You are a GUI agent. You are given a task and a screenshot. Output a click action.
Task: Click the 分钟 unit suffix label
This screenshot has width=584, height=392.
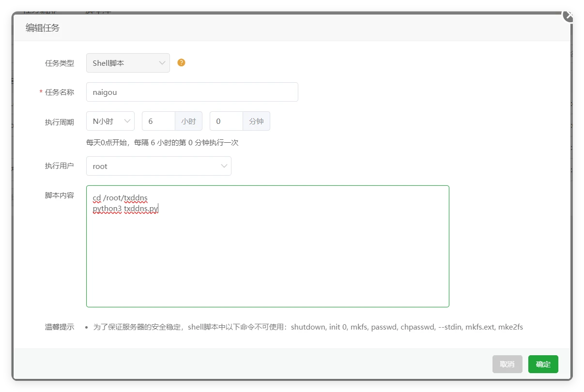tap(256, 121)
